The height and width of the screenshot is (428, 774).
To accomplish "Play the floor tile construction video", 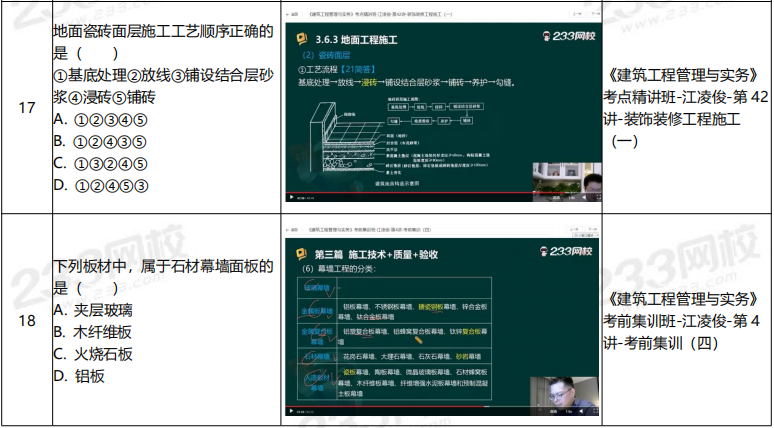I will [290, 198].
